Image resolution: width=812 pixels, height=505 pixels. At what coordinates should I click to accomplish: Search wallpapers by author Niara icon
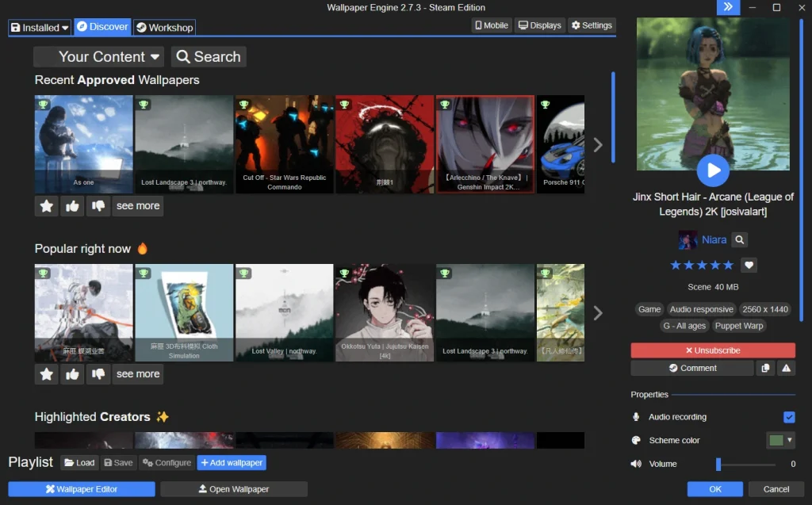pos(740,239)
